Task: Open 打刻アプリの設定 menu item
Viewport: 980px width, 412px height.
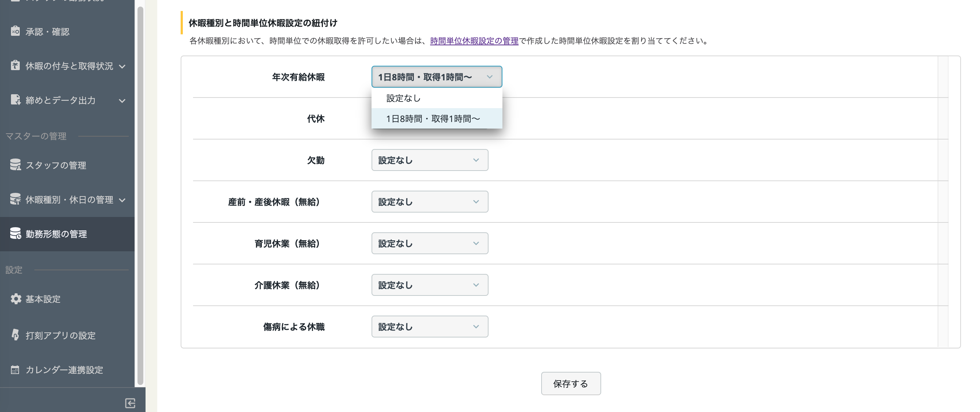Action: click(x=67, y=335)
